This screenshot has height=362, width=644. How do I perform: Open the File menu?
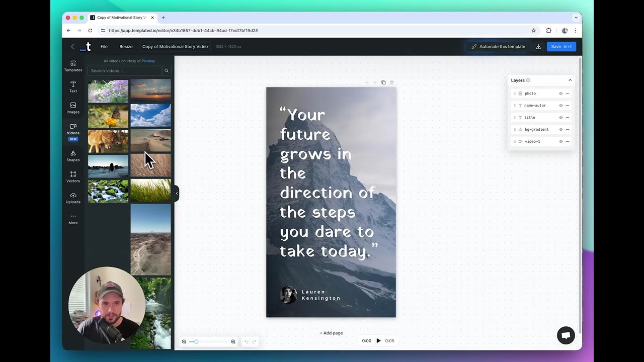104,46
